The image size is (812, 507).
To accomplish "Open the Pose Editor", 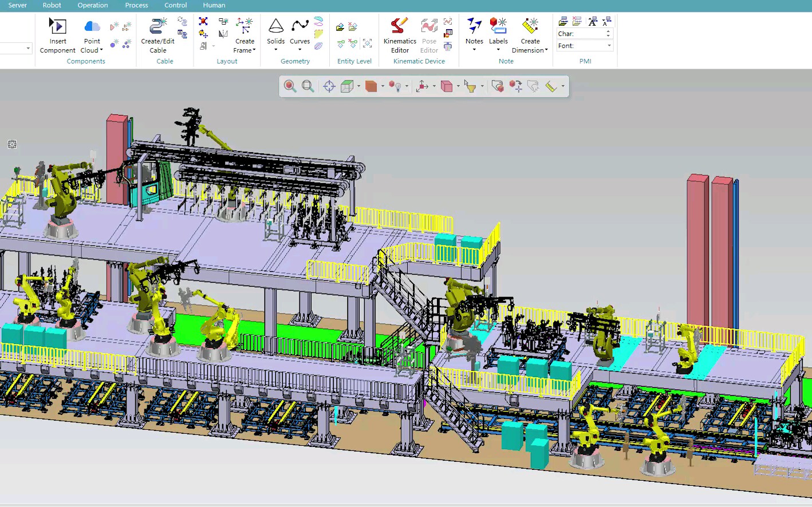I will [429, 35].
